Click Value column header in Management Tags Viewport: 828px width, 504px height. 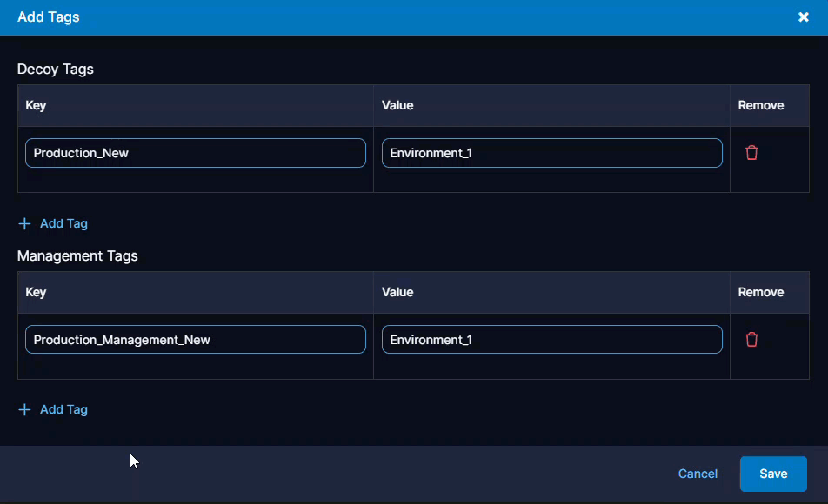click(x=397, y=292)
